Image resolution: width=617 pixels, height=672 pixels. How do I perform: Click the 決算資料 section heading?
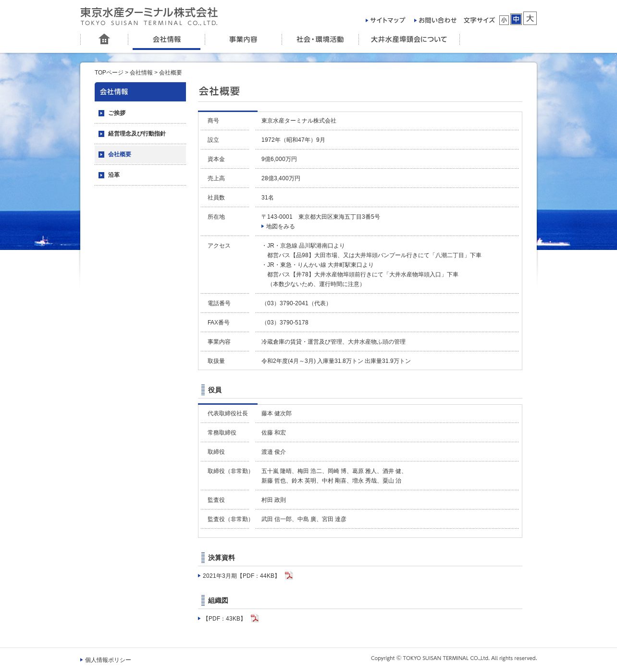click(222, 558)
